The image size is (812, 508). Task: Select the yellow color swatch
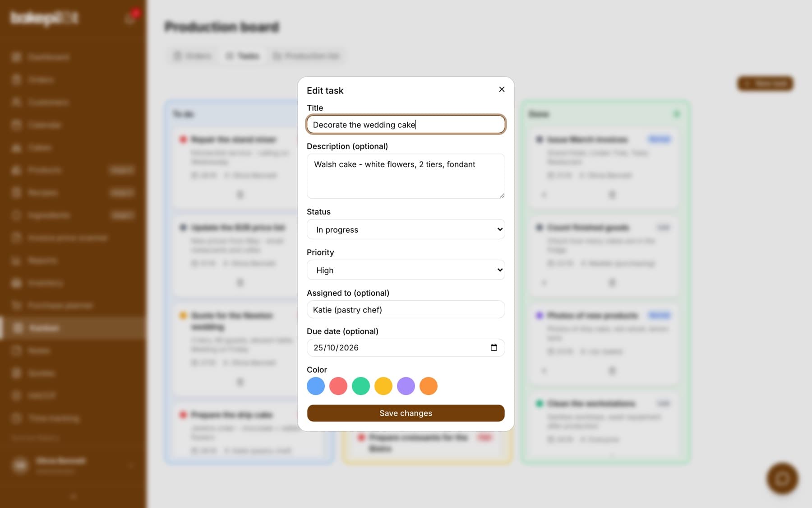pyautogui.click(x=383, y=386)
